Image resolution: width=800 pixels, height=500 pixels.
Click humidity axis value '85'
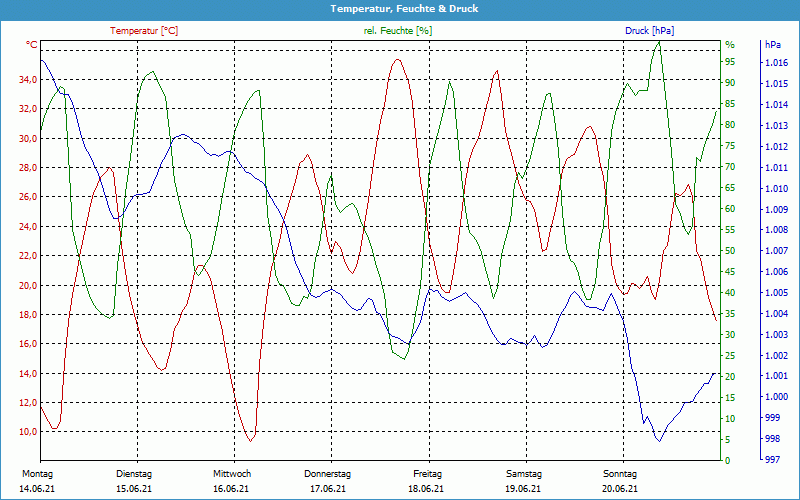730,104
